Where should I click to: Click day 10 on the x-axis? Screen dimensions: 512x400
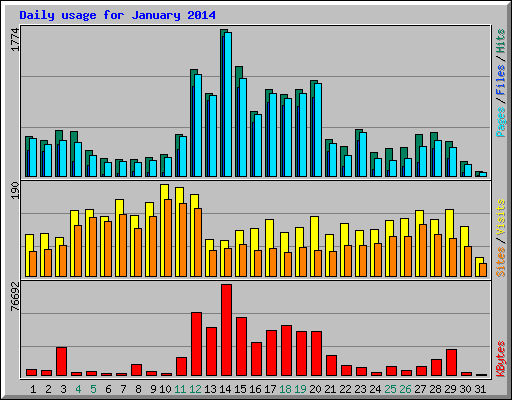165,389
